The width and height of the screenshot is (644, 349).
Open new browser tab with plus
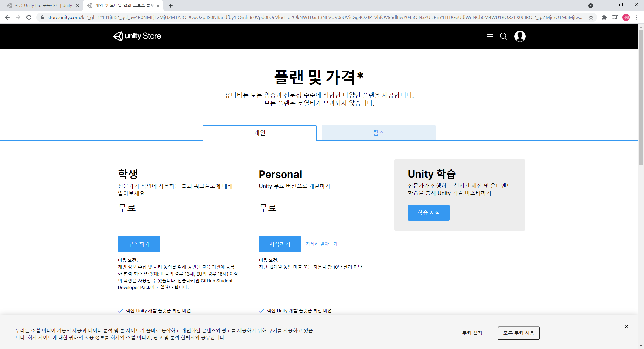tap(171, 6)
